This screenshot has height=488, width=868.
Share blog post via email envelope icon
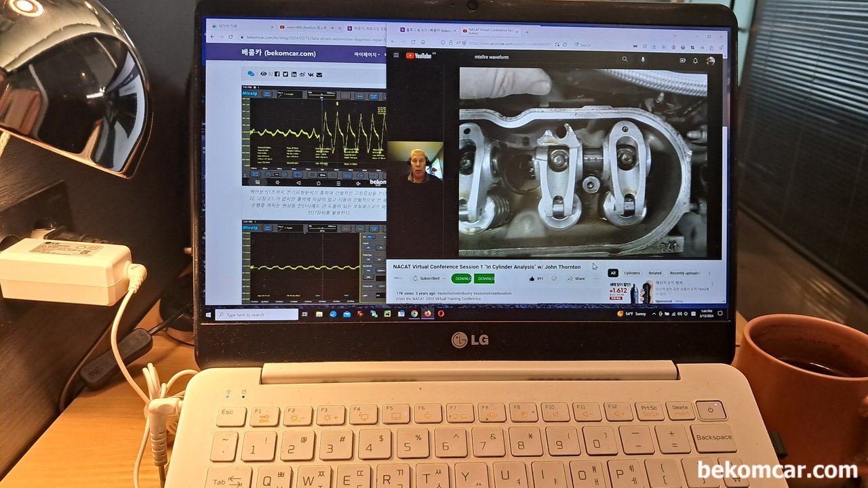click(x=319, y=75)
